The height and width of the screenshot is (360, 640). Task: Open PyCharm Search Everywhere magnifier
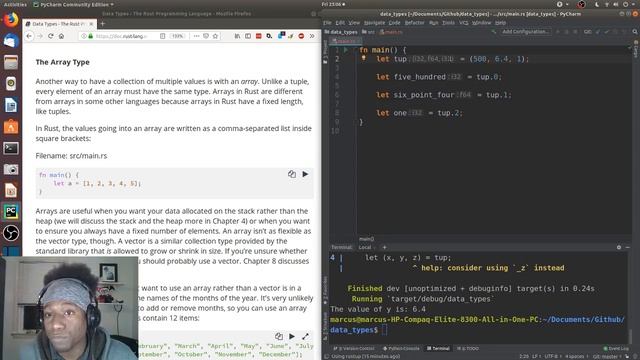tap(635, 31)
